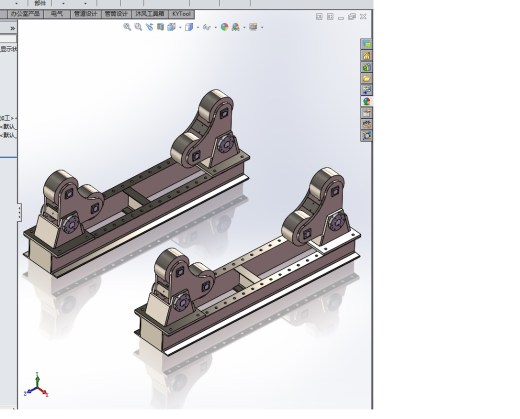520x419 pixels.
Task: Open the View Palette task pane tab
Action: point(366,90)
